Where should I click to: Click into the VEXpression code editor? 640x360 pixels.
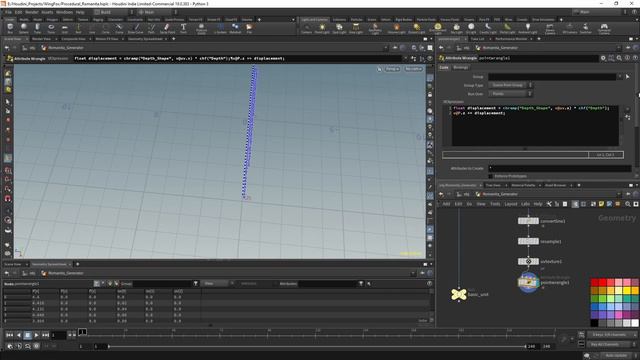tap(535, 125)
